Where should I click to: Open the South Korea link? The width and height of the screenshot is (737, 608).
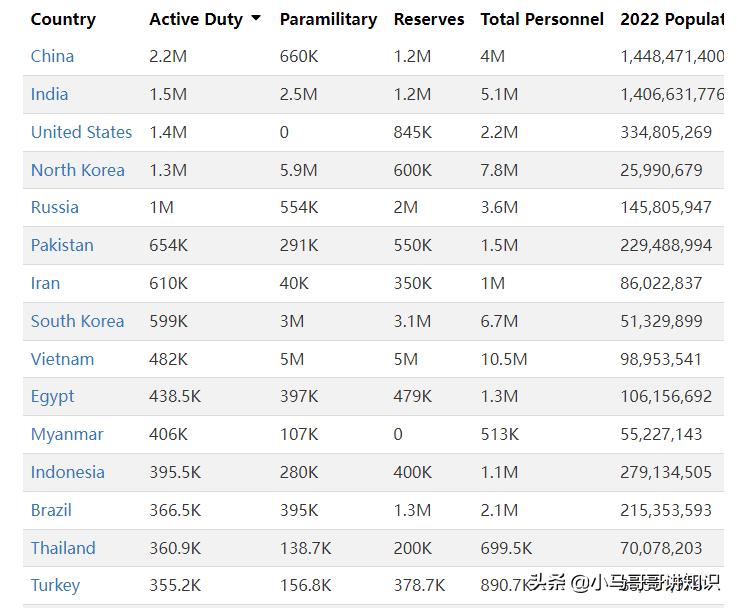(x=77, y=321)
